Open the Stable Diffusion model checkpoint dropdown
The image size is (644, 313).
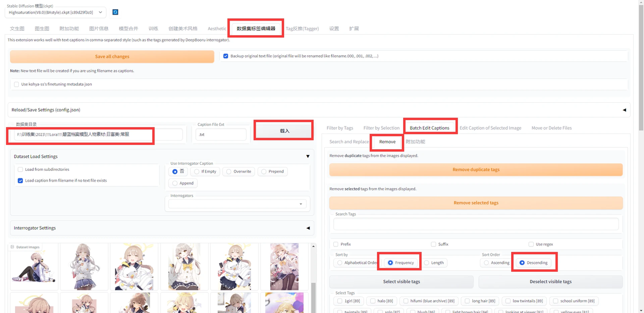pyautogui.click(x=56, y=12)
